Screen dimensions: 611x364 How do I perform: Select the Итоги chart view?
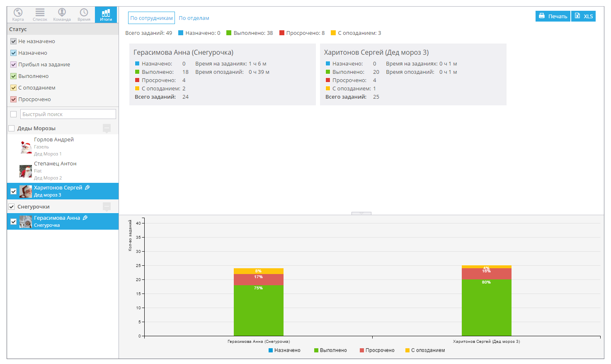[x=106, y=15]
